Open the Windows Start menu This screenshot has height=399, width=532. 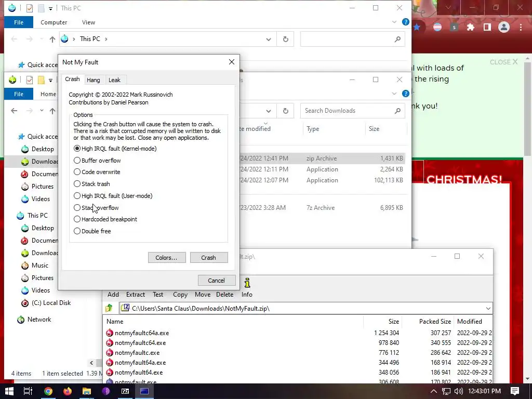tap(9, 391)
